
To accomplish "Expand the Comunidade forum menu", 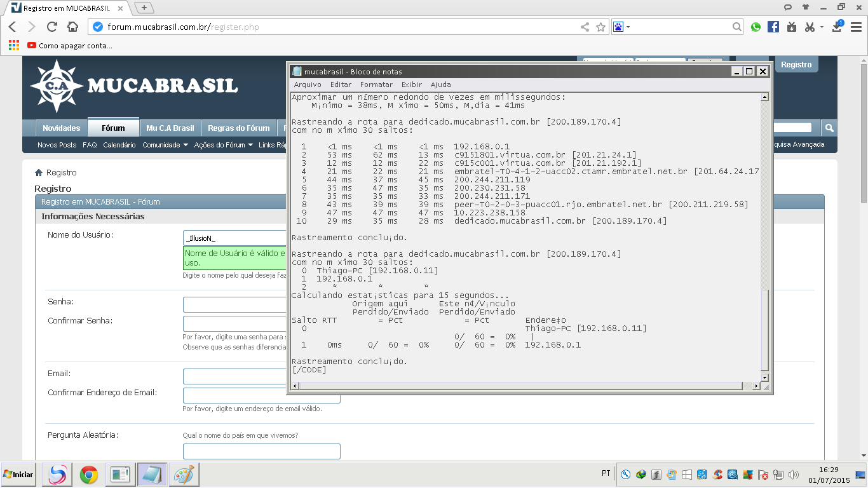I will tap(165, 145).
